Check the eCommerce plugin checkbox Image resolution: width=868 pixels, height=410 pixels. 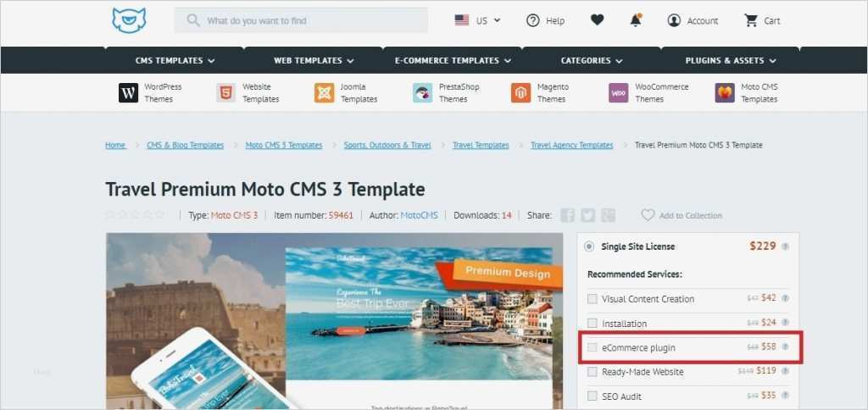[x=593, y=347]
